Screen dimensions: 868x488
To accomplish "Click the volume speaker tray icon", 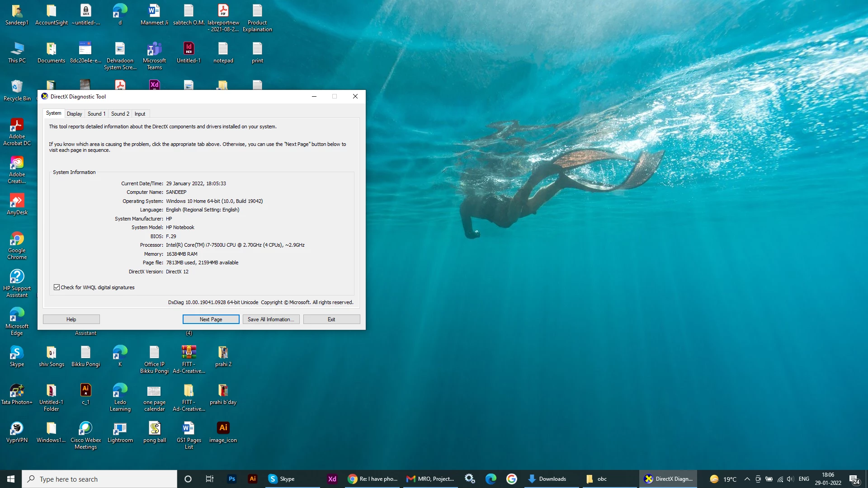I will 790,479.
